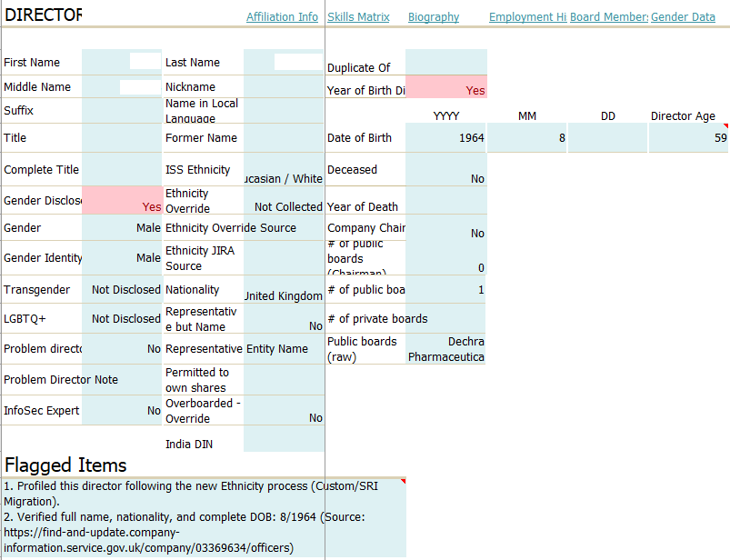This screenshot has width=730, height=560.
Task: Select the birth year cell 1964
Action: (x=445, y=138)
